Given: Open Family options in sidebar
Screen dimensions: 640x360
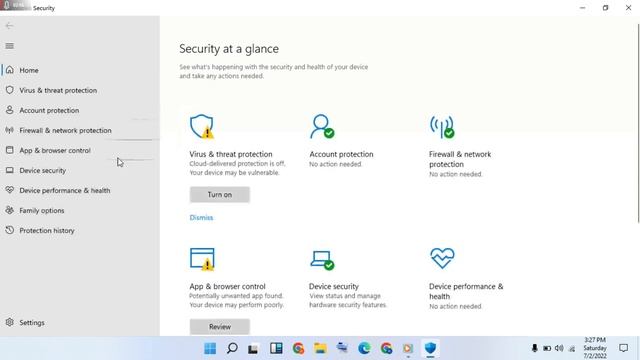Looking at the screenshot, I should pyautogui.click(x=42, y=210).
